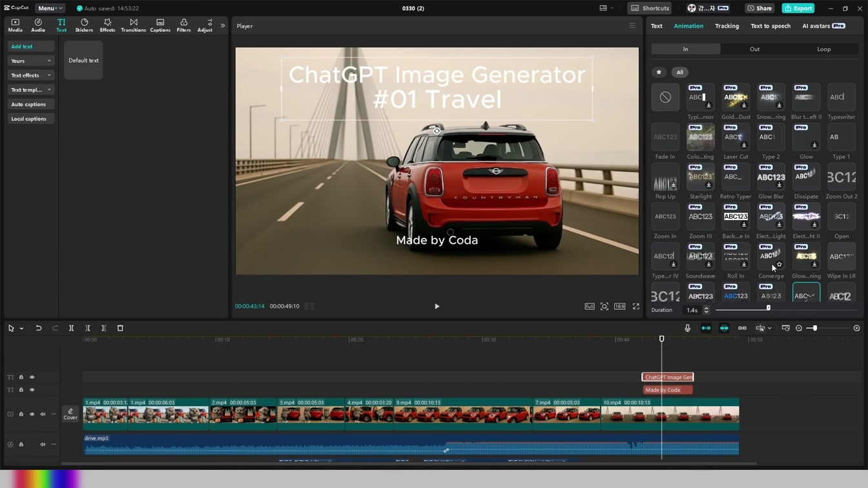Open the Adjust panel
Screen dimensions: 868x488
click(x=205, y=25)
